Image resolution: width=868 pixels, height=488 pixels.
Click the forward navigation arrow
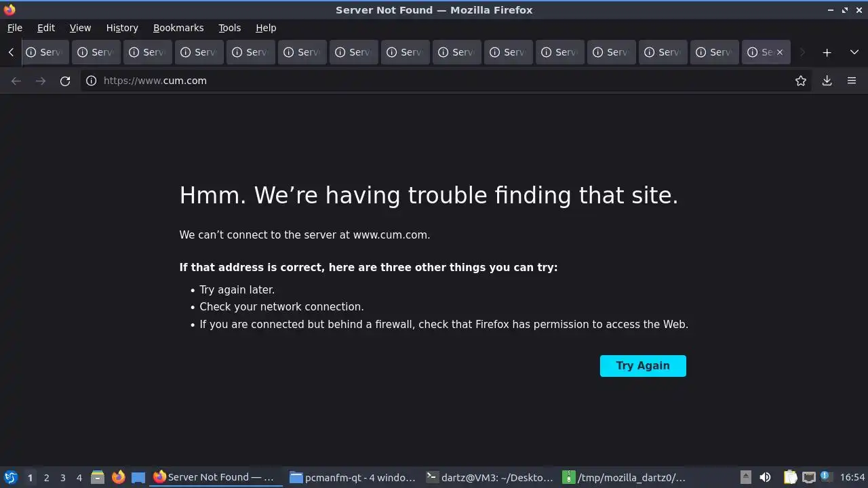pos(41,81)
